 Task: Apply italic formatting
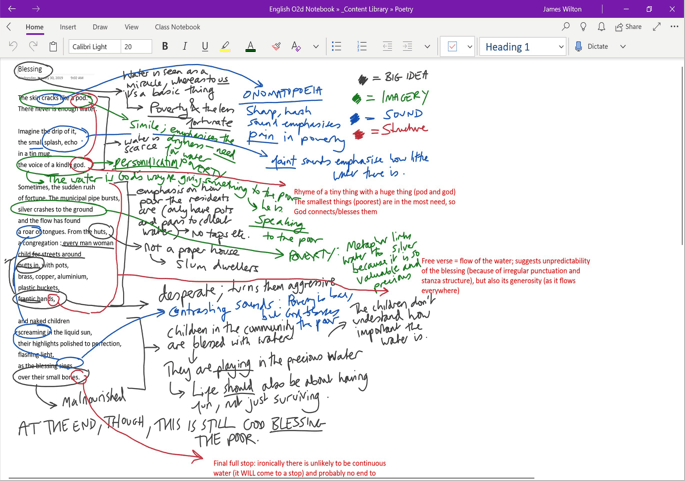[185, 47]
